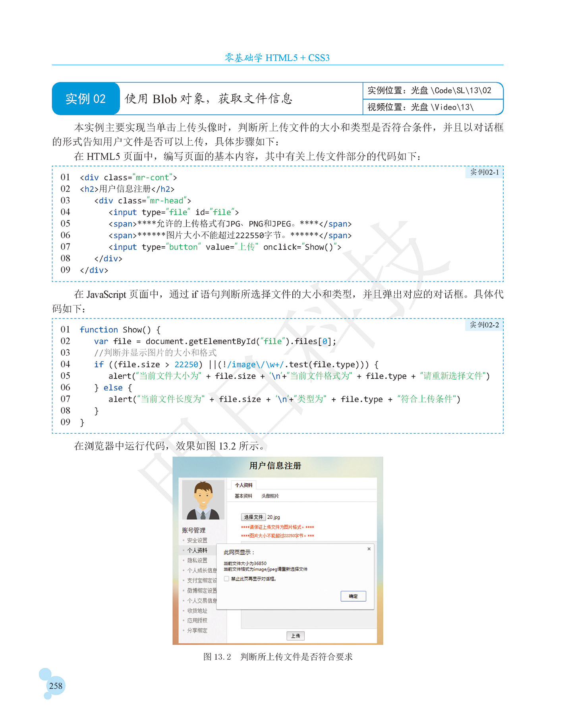Image resolution: width=572 pixels, height=728 pixels.
Task: Open 微博绑定设置 in the sidebar
Action: 202,591
